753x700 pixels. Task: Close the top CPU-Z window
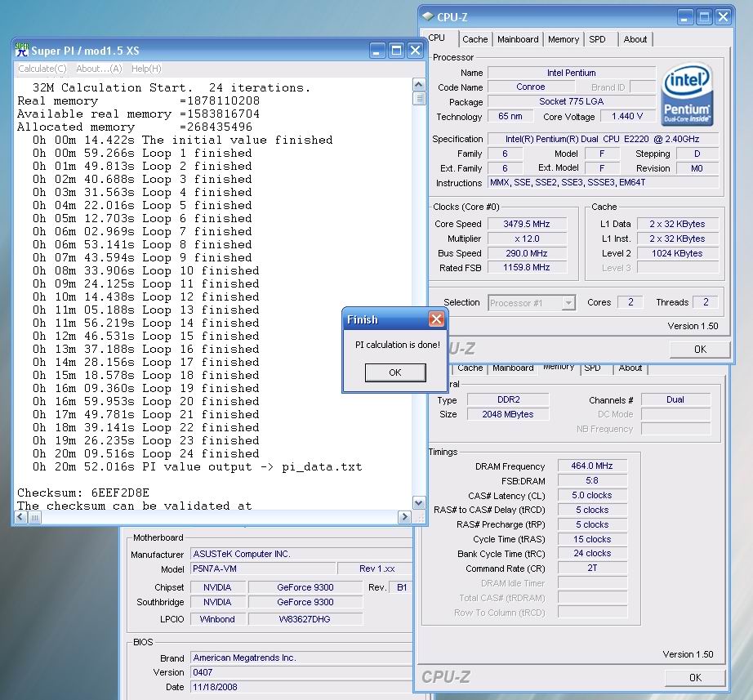(724, 17)
